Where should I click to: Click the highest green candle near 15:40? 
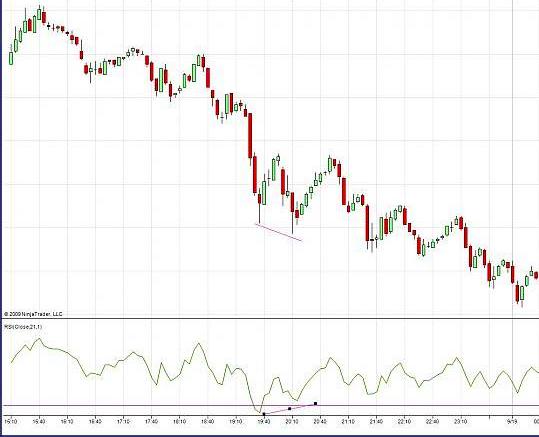coord(39,14)
